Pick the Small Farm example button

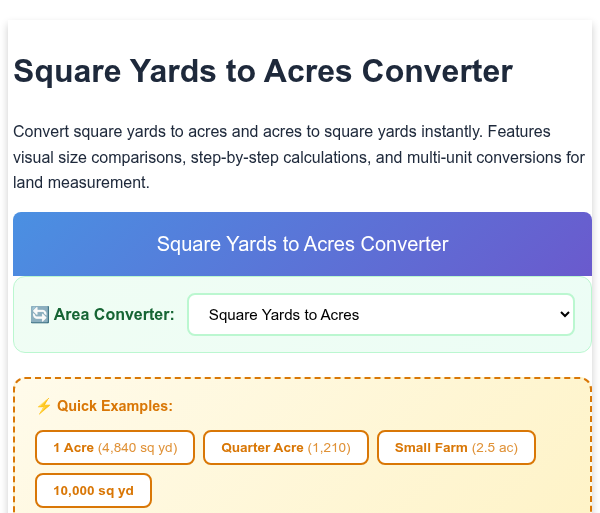pos(456,448)
